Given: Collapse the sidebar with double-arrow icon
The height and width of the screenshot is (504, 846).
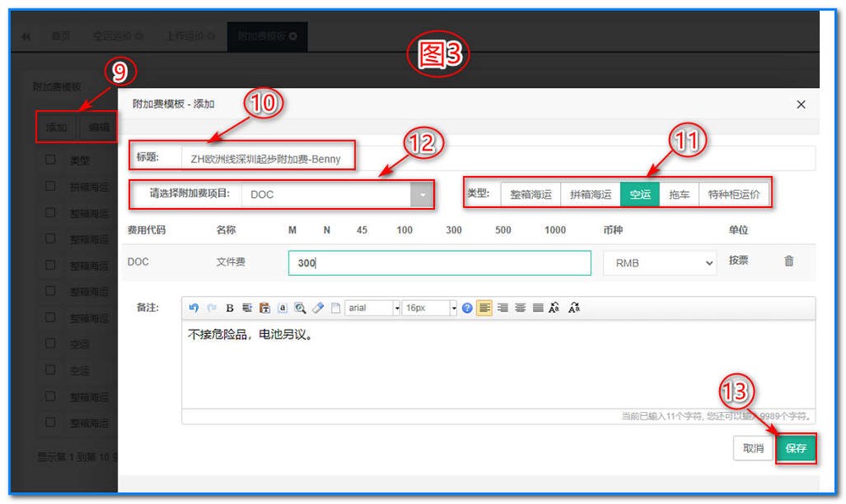Looking at the screenshot, I should pos(26,35).
